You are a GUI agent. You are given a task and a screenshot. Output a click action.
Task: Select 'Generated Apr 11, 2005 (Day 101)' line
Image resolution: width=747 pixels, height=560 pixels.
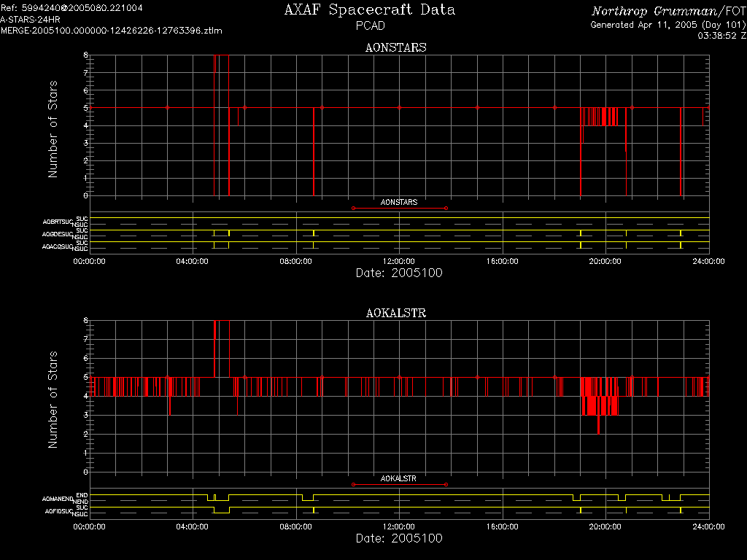668,25
